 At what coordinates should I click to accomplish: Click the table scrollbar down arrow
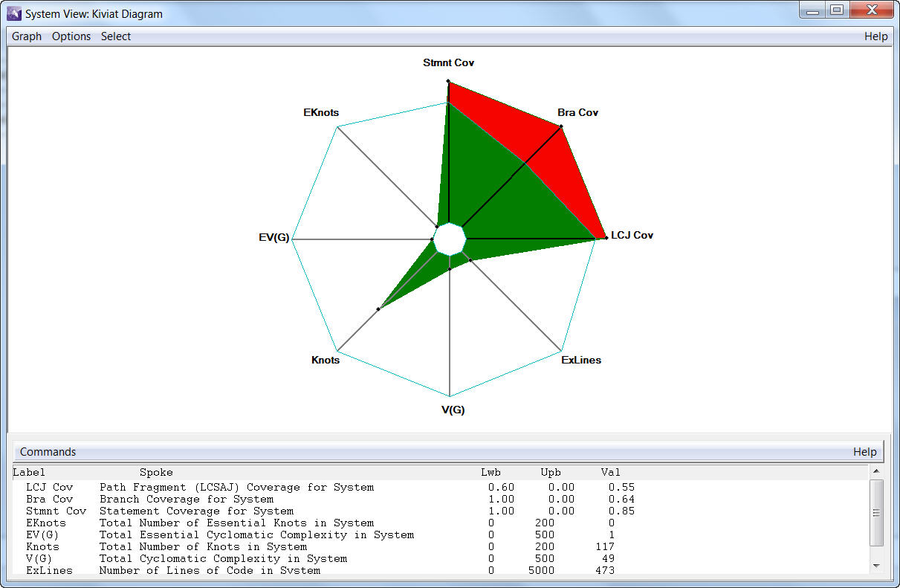876,566
